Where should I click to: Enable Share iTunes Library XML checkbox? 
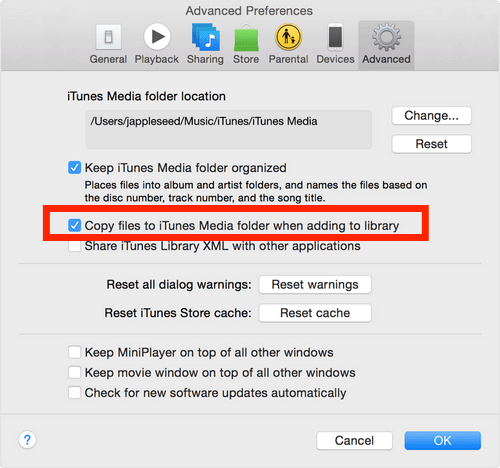tap(74, 246)
